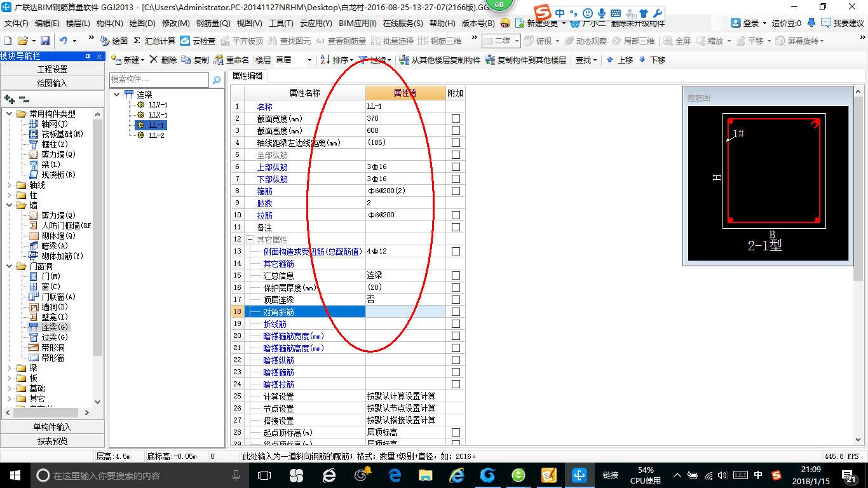The image size is (868, 488).
Task: Select 暗梁(A) under 墙
Action: click(55, 246)
